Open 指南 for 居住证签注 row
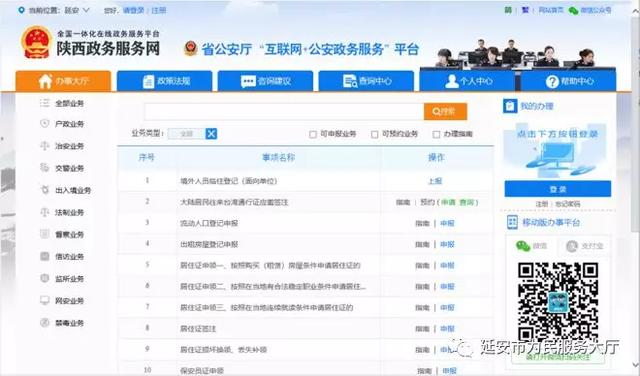This screenshot has width=640, height=376. (x=422, y=329)
